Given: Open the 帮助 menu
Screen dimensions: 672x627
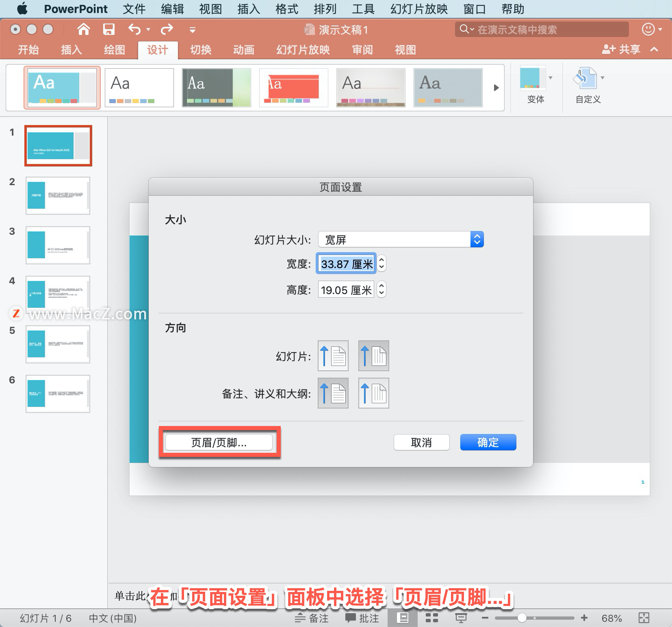Looking at the screenshot, I should pos(513,9).
